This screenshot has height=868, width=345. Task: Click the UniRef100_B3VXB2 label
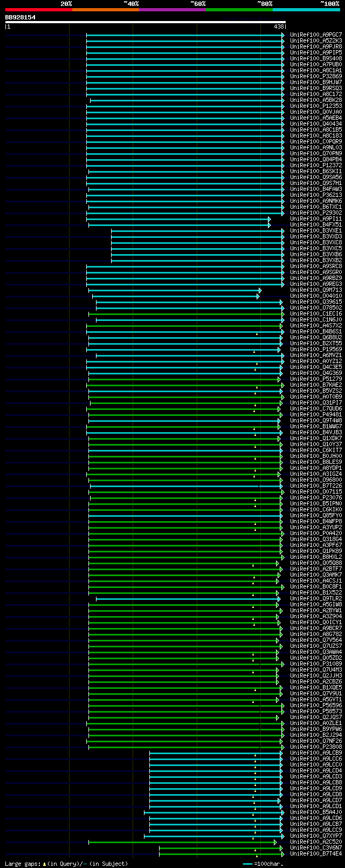click(316, 261)
